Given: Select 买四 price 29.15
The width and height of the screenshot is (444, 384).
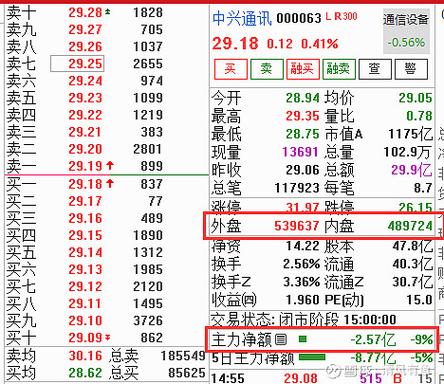Looking at the screenshot, I should click(x=85, y=235).
